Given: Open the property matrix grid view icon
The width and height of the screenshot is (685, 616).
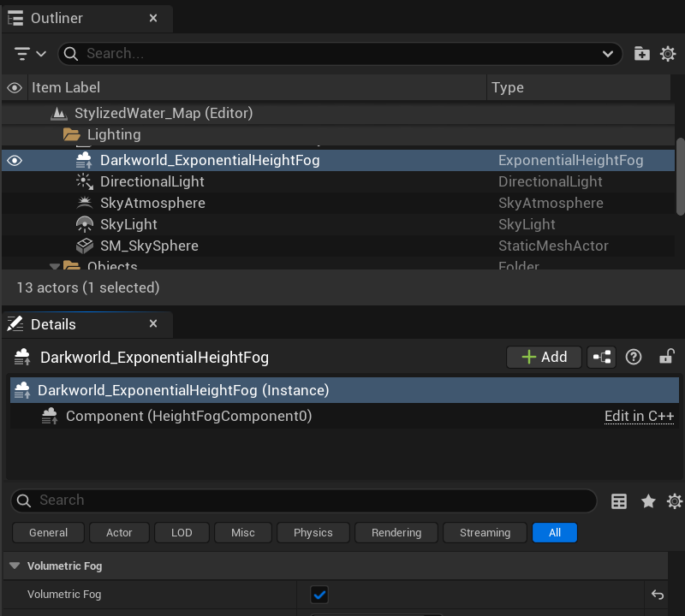Looking at the screenshot, I should coord(619,501).
